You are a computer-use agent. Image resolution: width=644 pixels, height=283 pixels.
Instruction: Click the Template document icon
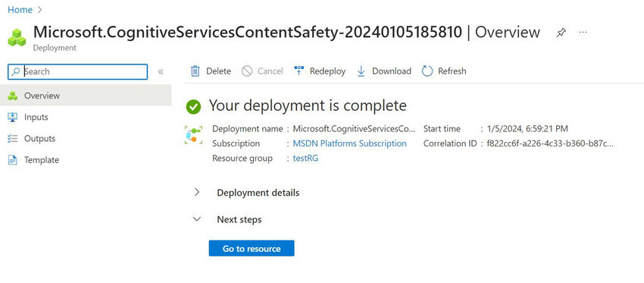pos(13,160)
